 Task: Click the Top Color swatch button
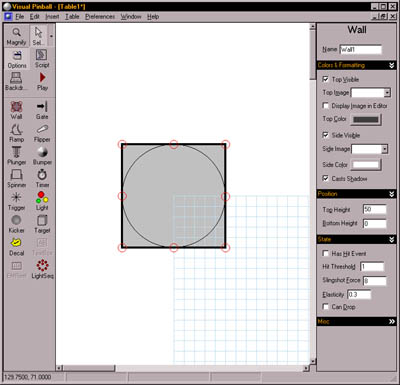point(366,119)
